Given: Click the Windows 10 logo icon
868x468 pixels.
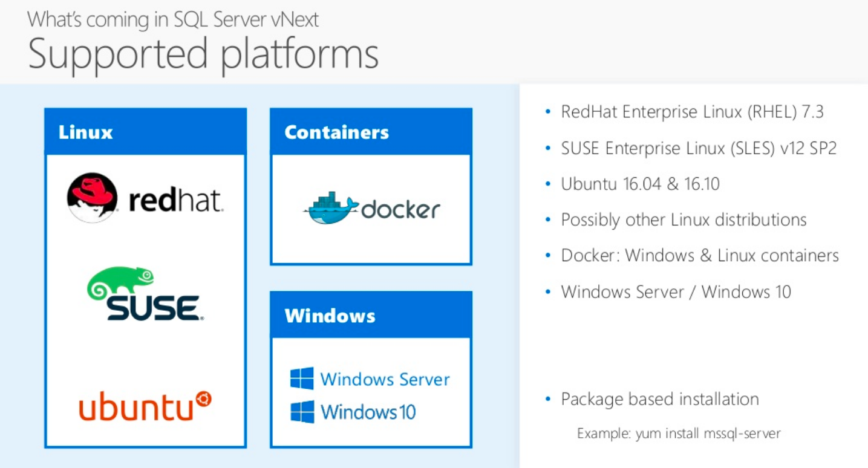Looking at the screenshot, I should click(x=302, y=412).
